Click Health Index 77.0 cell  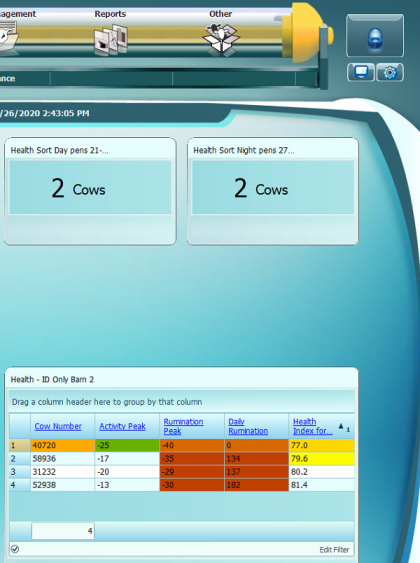pos(322,445)
